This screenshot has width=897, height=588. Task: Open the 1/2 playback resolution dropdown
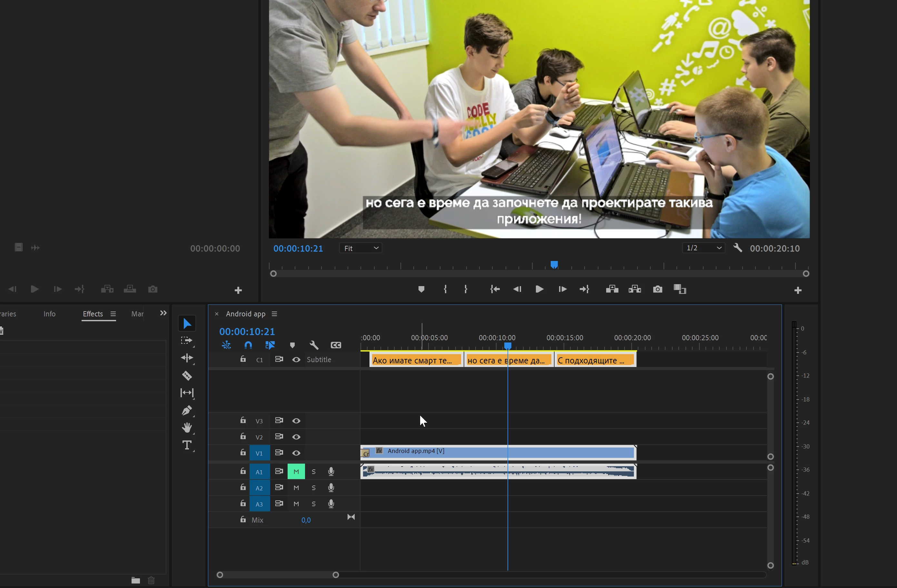703,248
